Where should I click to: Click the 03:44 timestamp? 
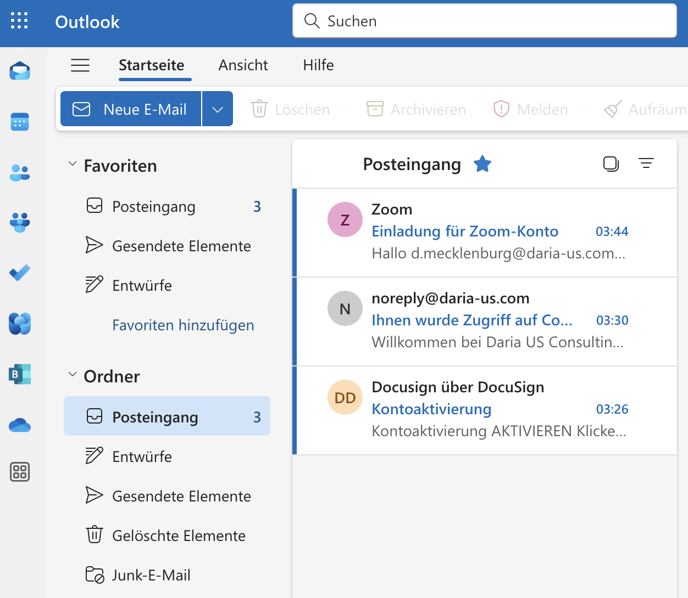(x=612, y=231)
